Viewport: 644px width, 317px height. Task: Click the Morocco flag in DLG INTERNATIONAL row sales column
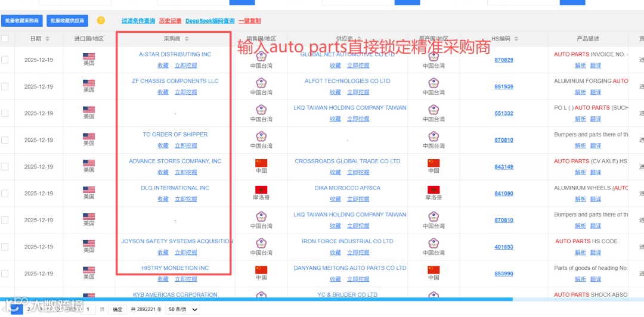click(x=261, y=189)
